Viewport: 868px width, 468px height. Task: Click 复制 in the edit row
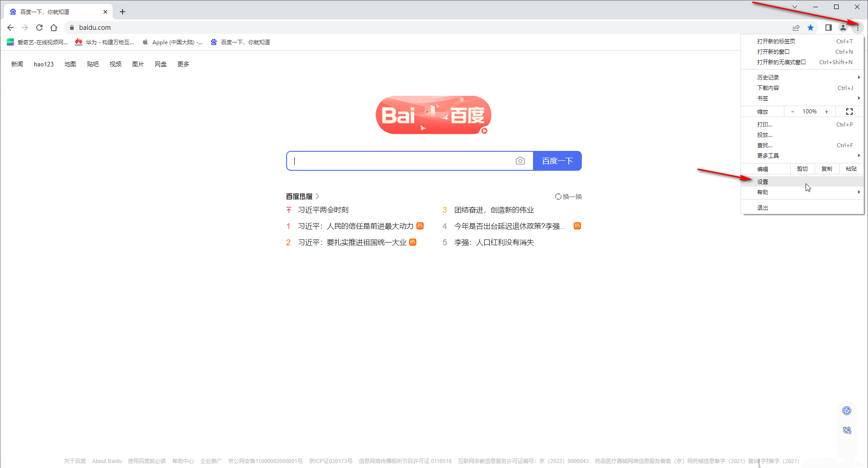(827, 169)
